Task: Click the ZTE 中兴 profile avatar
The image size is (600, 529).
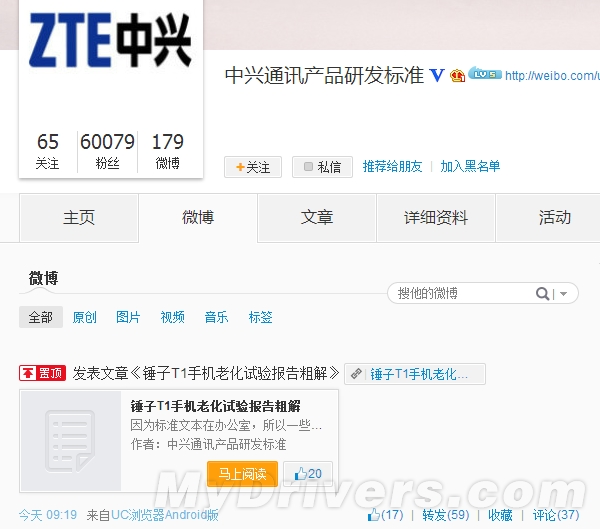Action: [x=111, y=41]
